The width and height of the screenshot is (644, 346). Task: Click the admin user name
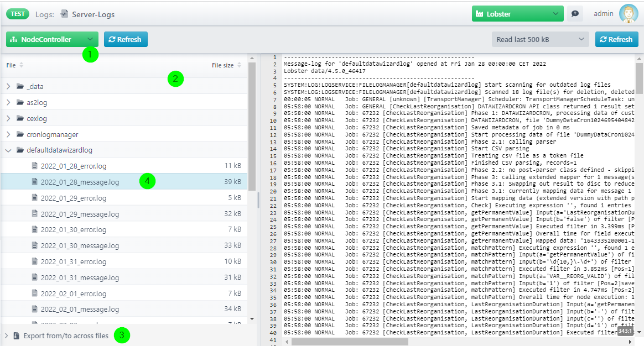click(x=604, y=14)
